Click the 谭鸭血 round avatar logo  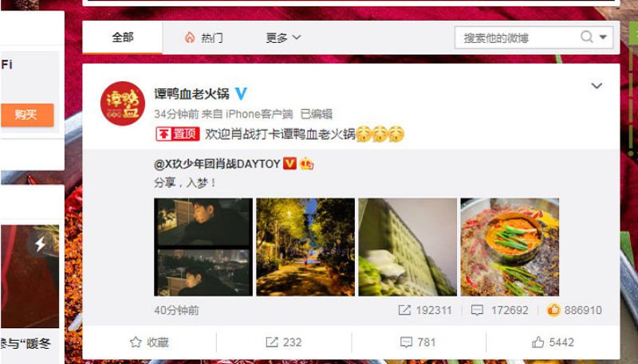[123, 104]
